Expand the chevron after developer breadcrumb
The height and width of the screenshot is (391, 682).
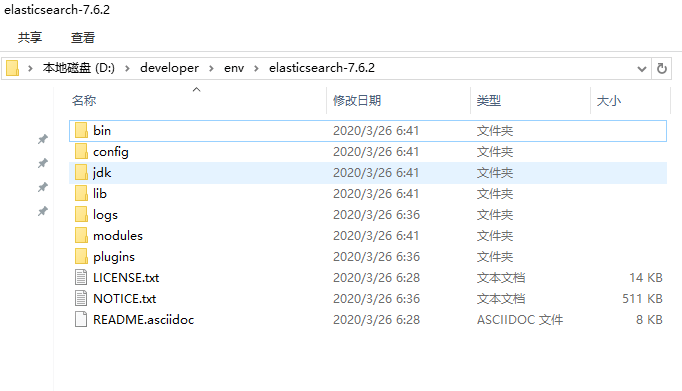[x=211, y=68]
